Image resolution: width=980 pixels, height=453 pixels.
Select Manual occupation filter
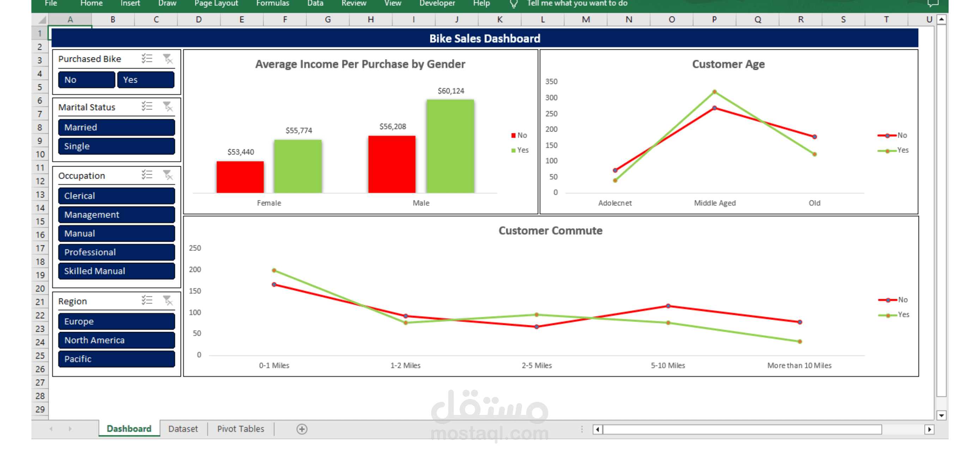click(x=116, y=234)
